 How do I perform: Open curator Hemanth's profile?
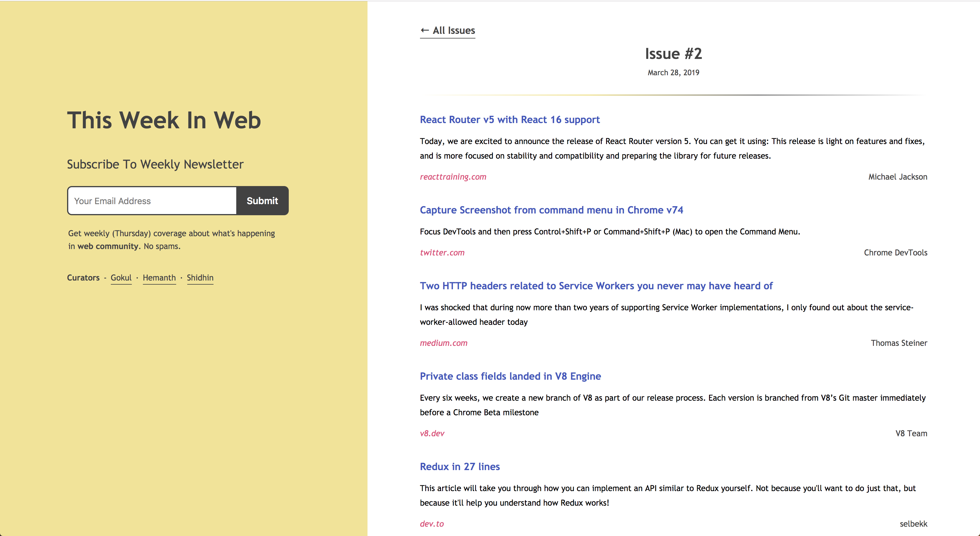(159, 278)
